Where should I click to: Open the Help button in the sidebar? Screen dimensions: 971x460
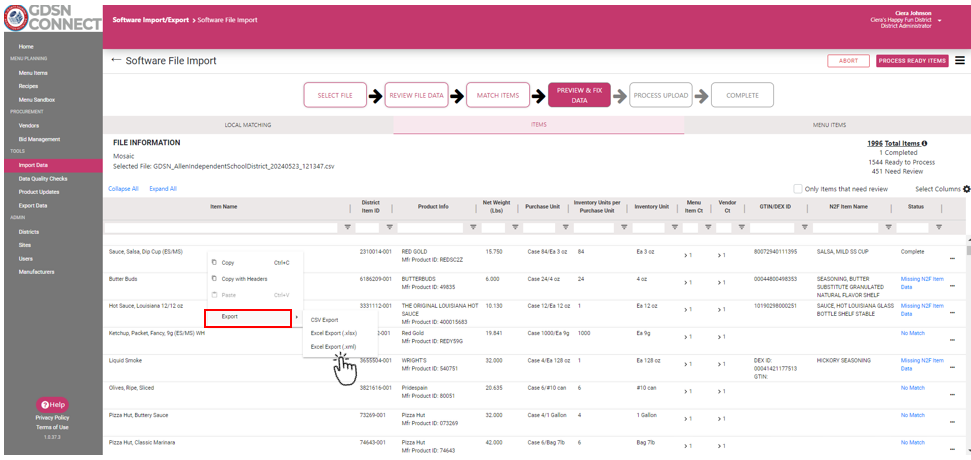click(x=53, y=405)
